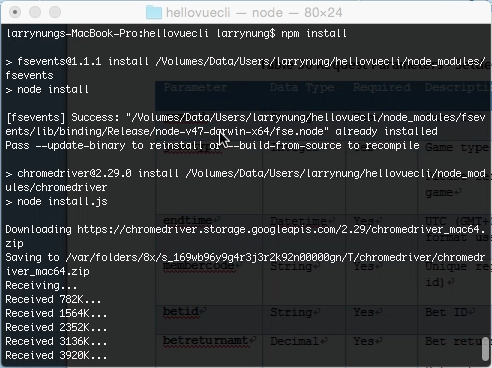Viewport: 492px width, 368px height.
Task: Click the 'Received 3920K...' line
Action: click(56, 356)
